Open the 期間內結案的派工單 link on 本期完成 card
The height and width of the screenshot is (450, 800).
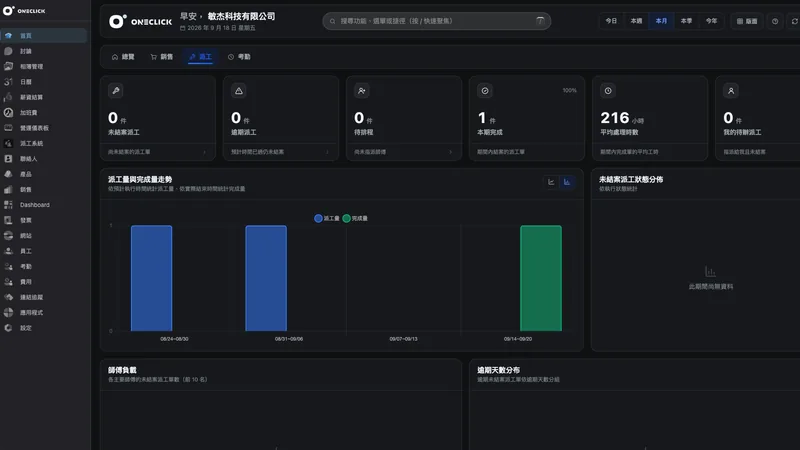pyautogui.click(x=501, y=152)
